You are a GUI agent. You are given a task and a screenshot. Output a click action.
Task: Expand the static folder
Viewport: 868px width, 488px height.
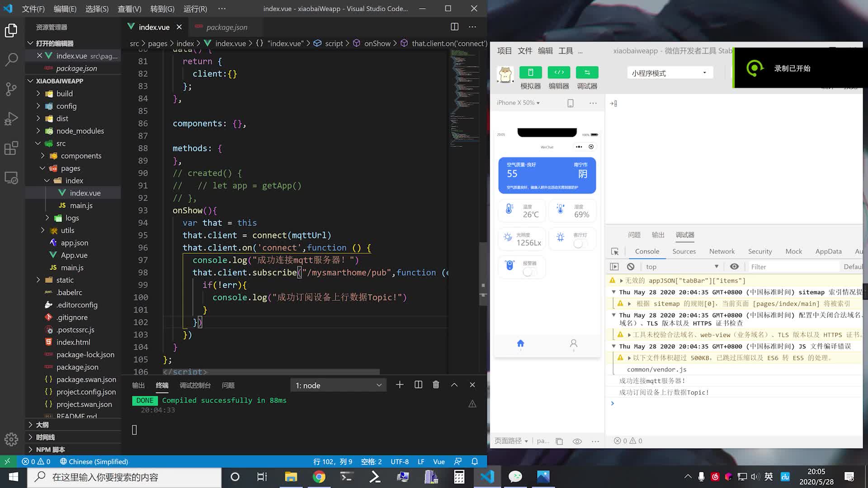tap(65, 280)
